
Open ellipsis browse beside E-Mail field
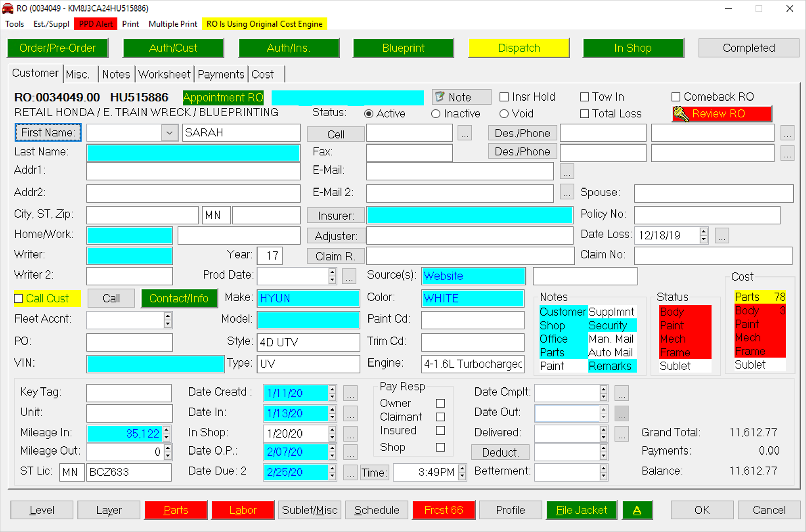566,171
